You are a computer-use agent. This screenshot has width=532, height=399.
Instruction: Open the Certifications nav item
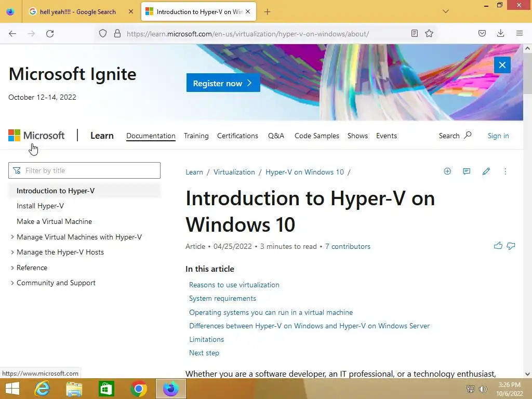click(237, 136)
